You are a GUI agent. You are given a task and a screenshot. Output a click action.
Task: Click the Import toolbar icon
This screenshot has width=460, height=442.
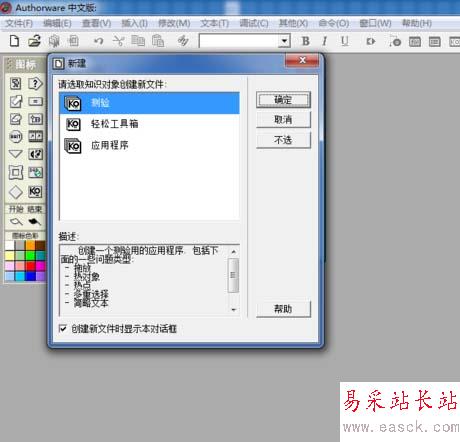pyautogui.click(x=74, y=41)
